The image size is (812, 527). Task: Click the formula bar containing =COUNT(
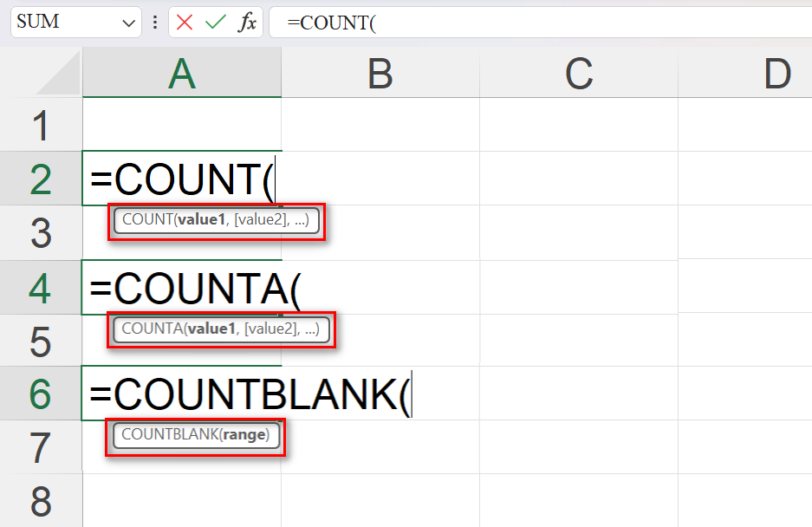537,23
